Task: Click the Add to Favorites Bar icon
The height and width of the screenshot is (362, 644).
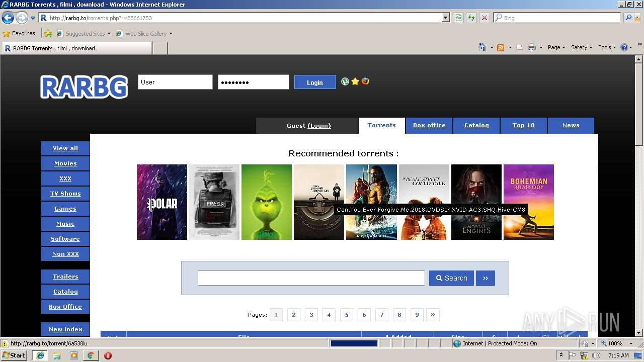Action: coord(48,34)
